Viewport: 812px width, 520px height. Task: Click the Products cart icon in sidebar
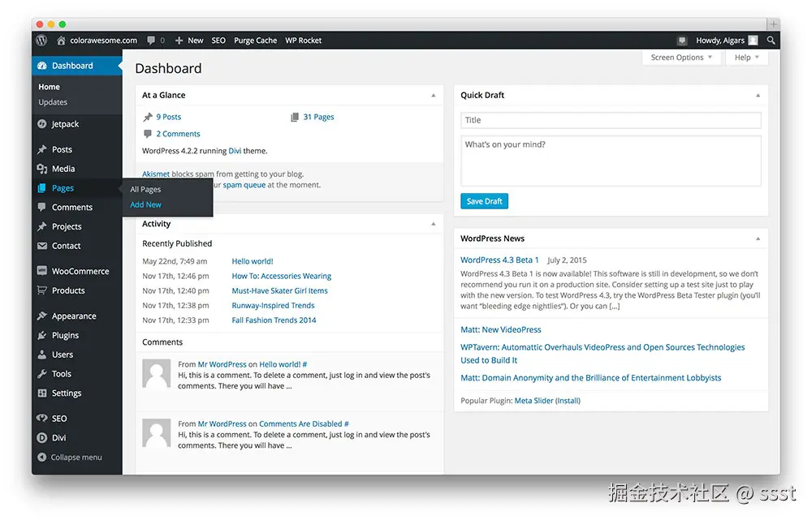tap(42, 290)
